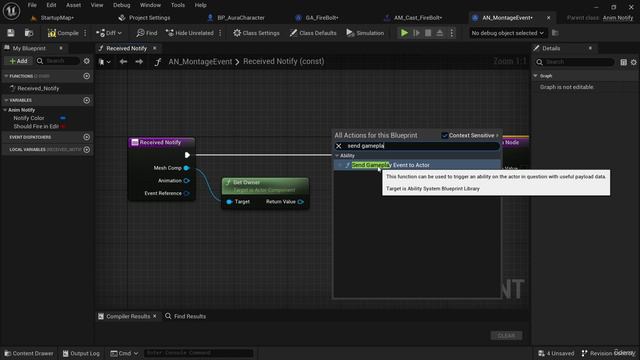Click the debug folder icon beside debug dropdown
The image size is (640, 360).
[x=555, y=33]
